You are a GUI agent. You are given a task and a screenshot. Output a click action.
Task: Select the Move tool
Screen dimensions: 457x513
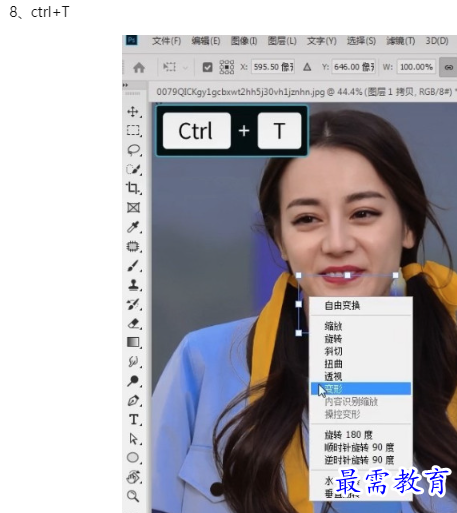(133, 112)
